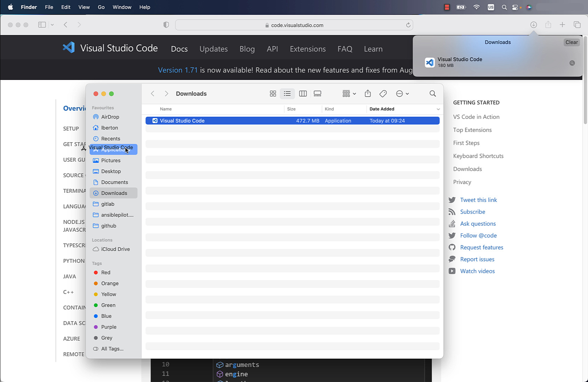
Task: Switch Finder to gallery view
Action: click(x=317, y=93)
